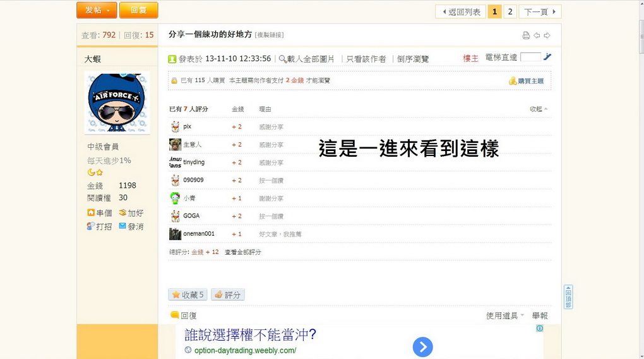Image resolution: width=644 pixels, height=359 pixels.
Task: Click the coins icon next to 購買主題
Action: (513, 81)
